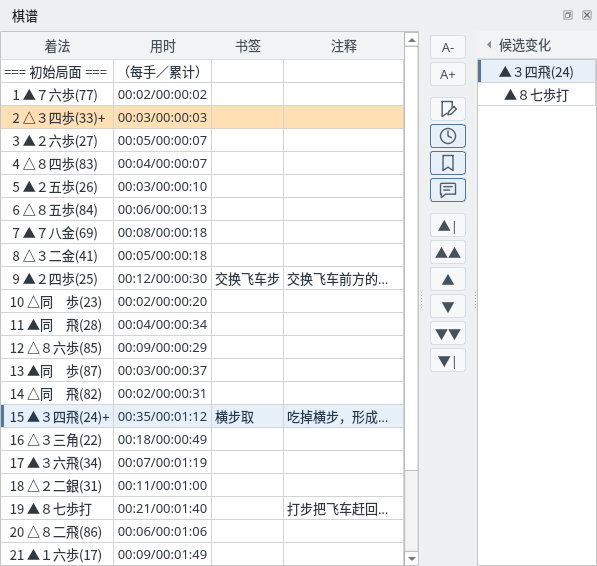Click the vertical scrollbar thumb
The height and width of the screenshot is (566, 597).
point(411,258)
